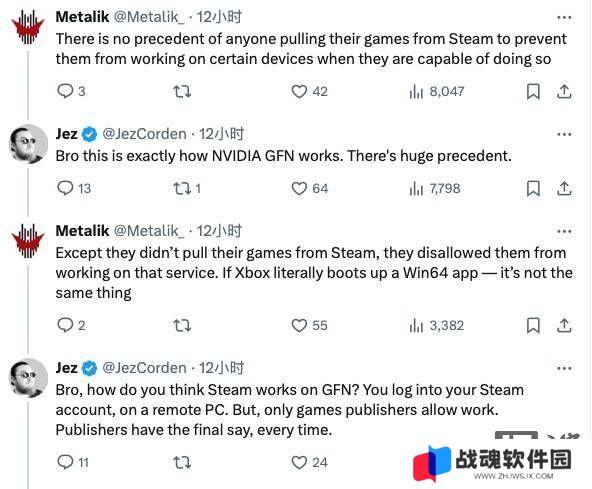592x489 pixels.
Task: Retweet Jez's NVIDIA GFN precedent tweet
Action: click(187, 188)
